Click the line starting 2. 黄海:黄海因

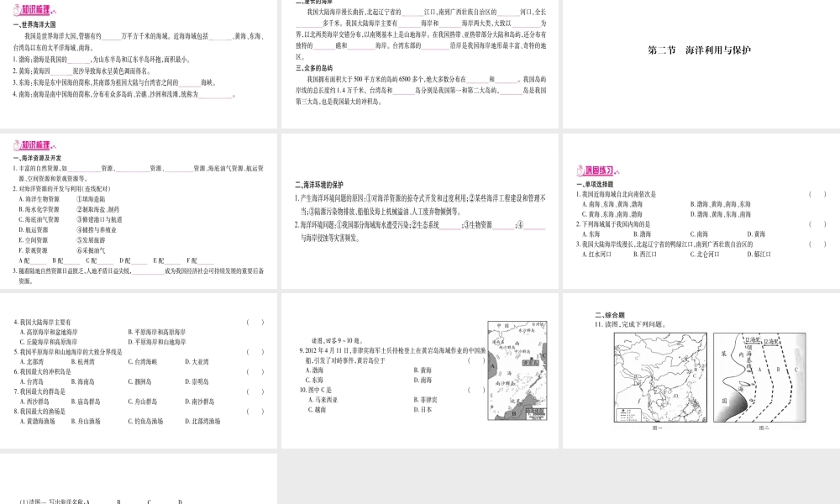pyautogui.click(x=82, y=71)
